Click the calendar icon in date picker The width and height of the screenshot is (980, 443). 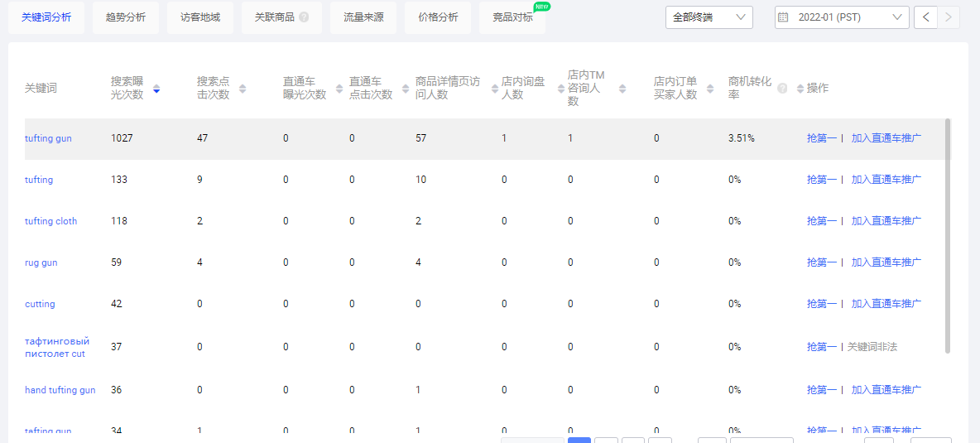coord(783,17)
